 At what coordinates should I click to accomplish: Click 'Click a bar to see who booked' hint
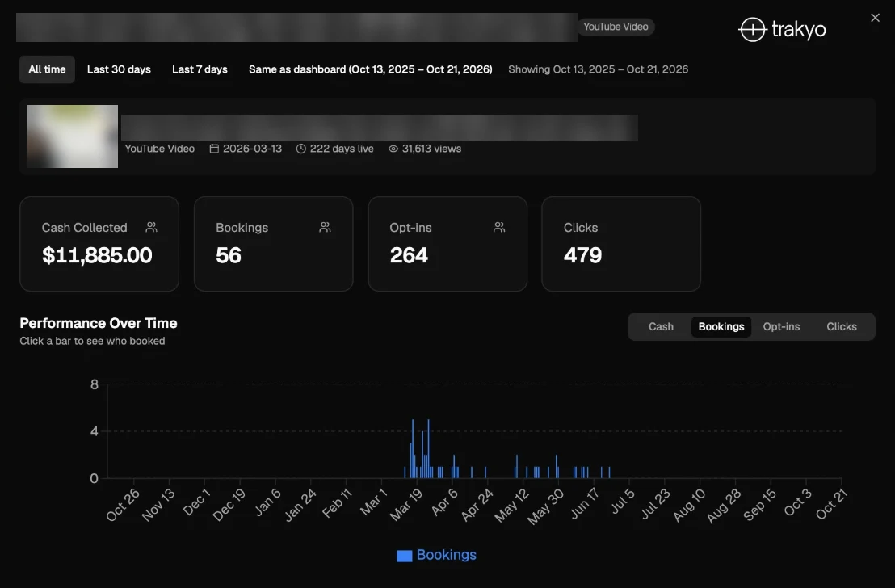click(92, 341)
